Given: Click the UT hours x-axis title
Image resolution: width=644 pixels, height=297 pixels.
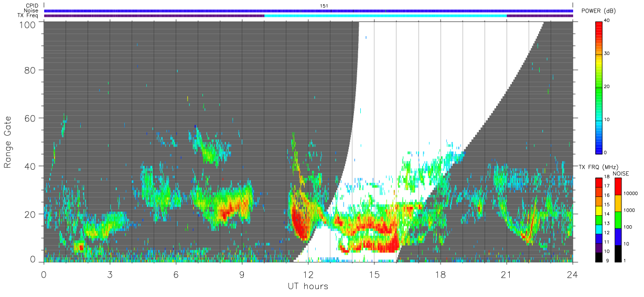Looking at the screenshot, I should pyautogui.click(x=308, y=286).
